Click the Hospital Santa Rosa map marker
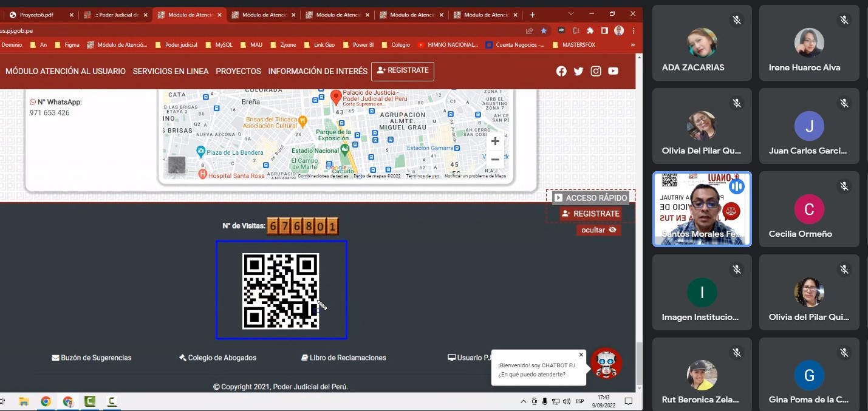Viewport: 868px width, 411px height. [x=203, y=174]
